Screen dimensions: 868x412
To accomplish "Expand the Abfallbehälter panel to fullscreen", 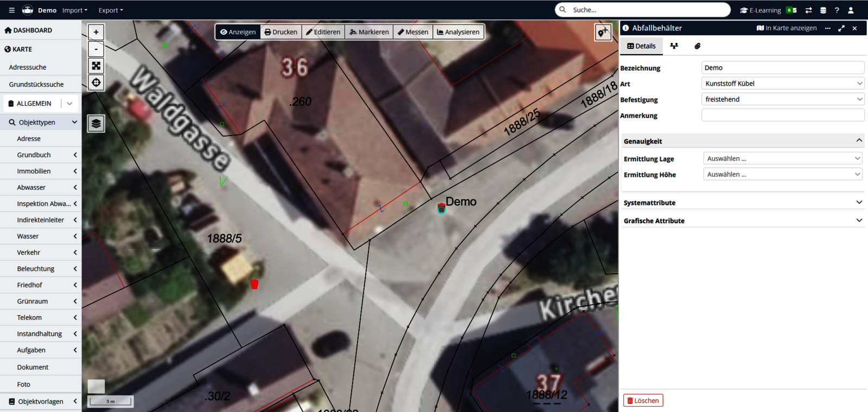I will [841, 28].
